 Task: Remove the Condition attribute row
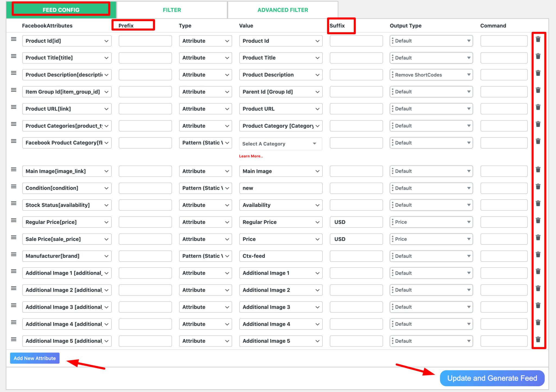538,186
